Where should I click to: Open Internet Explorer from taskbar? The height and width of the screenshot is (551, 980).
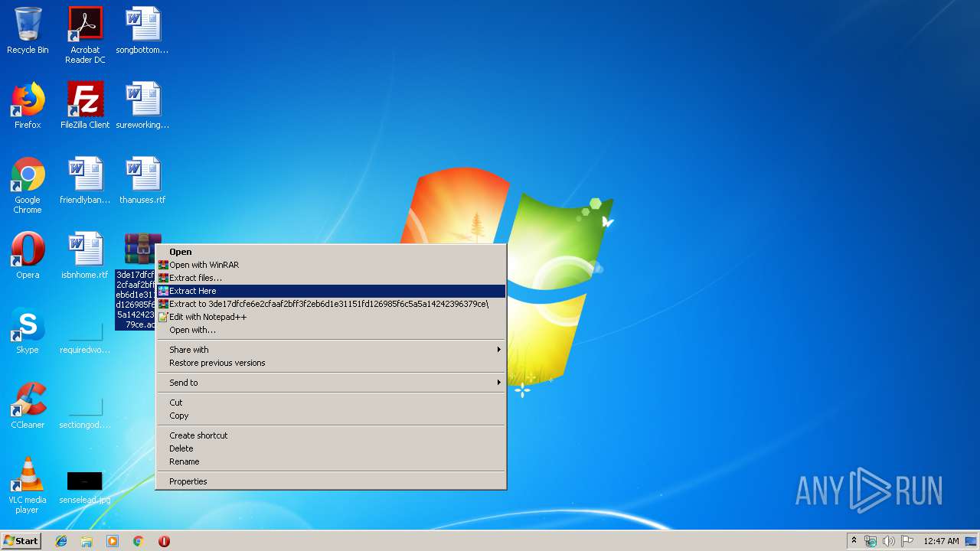click(61, 541)
